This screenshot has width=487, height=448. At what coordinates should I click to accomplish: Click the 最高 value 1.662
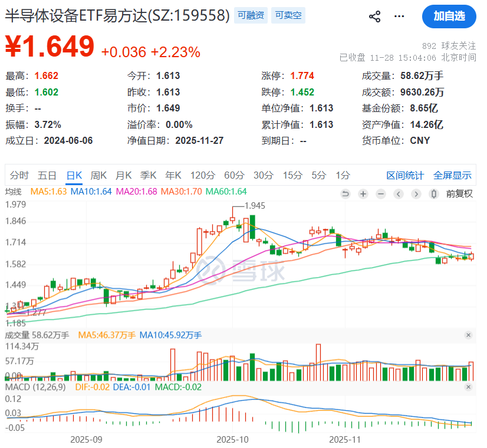46,75
